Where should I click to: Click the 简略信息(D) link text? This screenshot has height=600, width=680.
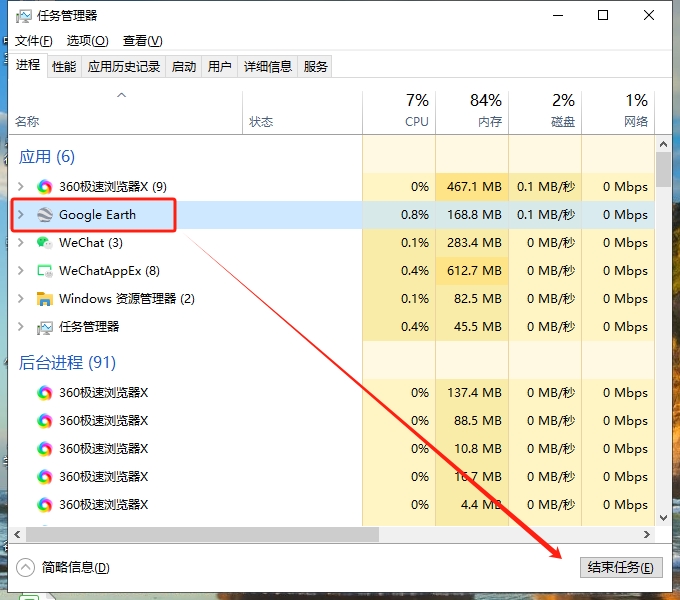click(x=75, y=567)
